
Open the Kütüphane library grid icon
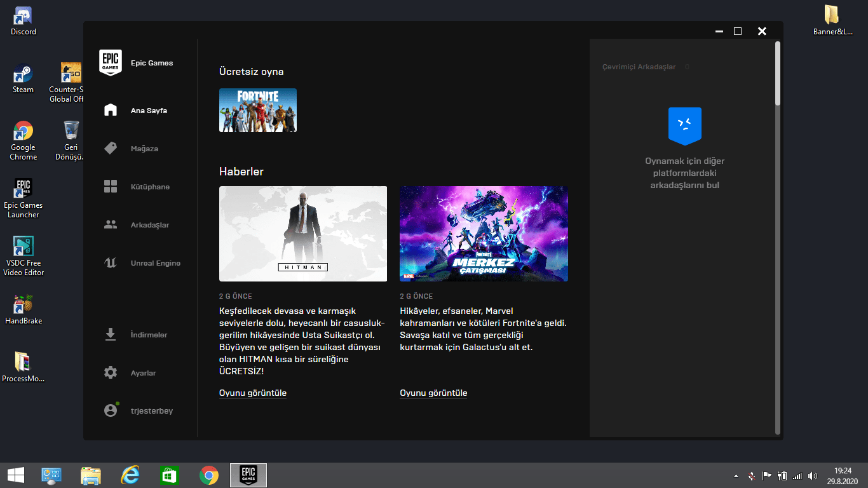(111, 186)
